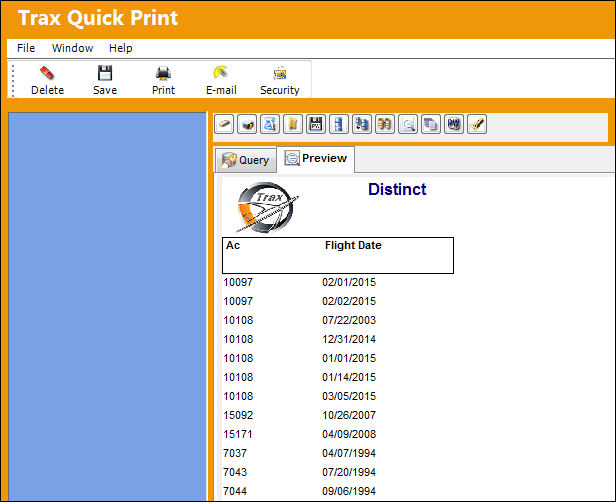Image resolution: width=616 pixels, height=502 pixels.
Task: Click the small eraser icon in report toolbar
Action: (224, 125)
